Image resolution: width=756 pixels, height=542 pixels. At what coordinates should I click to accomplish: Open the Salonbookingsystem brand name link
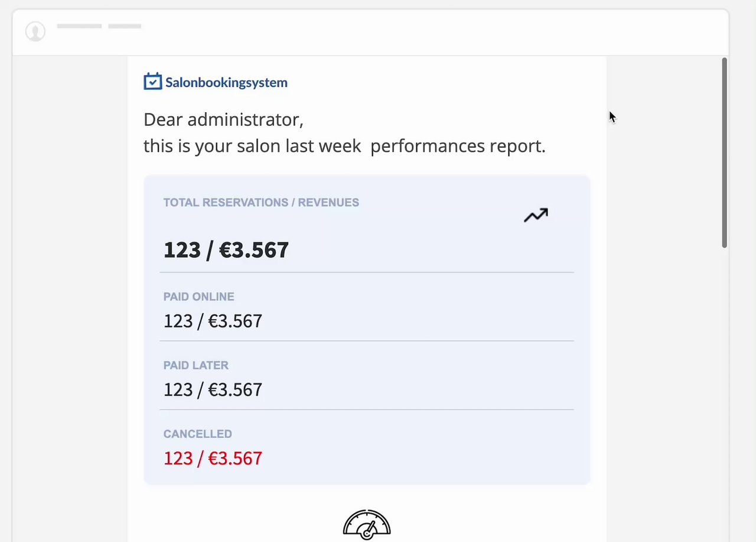[x=226, y=83]
